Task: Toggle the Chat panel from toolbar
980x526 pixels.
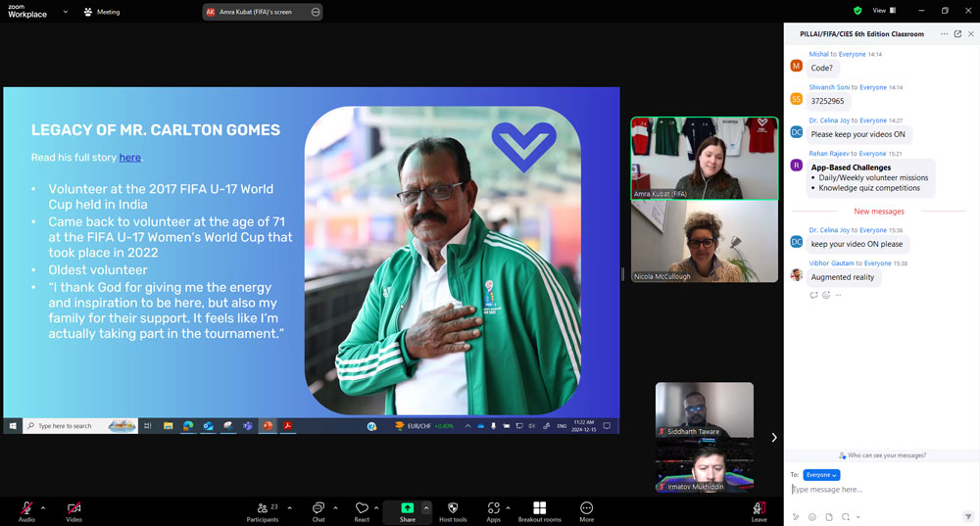Action: coord(318,507)
